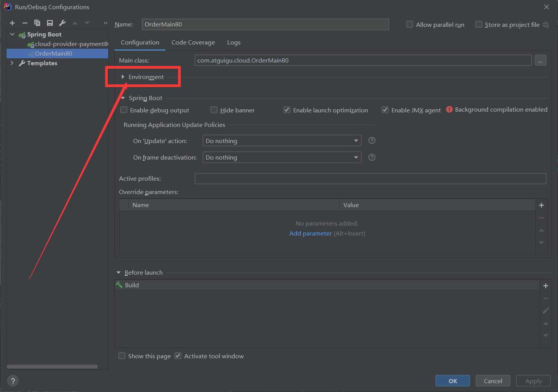Add override parameter with plus icon
The image size is (558, 392).
(x=541, y=205)
